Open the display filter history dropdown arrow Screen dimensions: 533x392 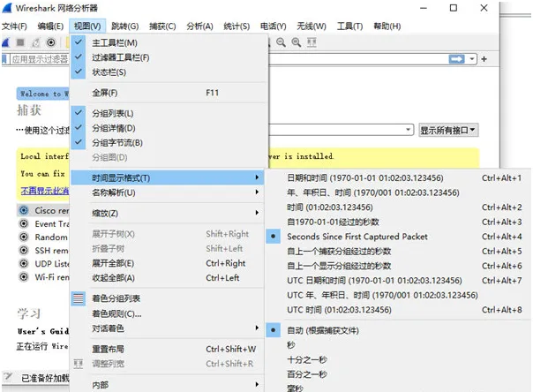pyautogui.click(x=472, y=59)
